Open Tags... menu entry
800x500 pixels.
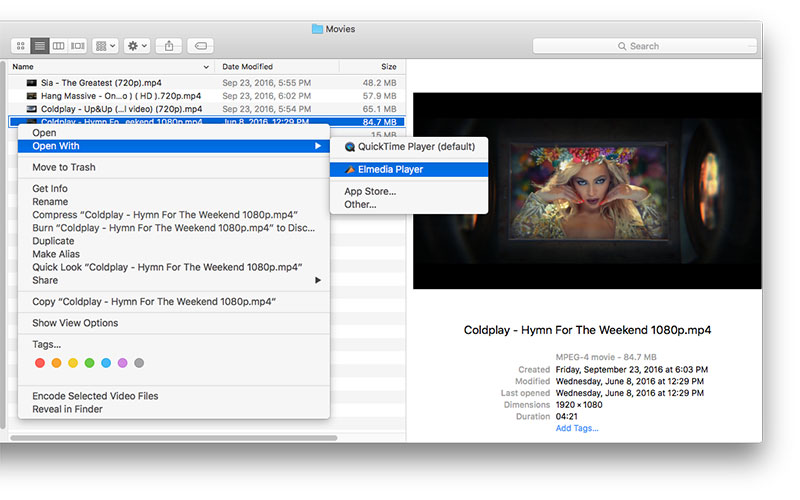click(173, 344)
